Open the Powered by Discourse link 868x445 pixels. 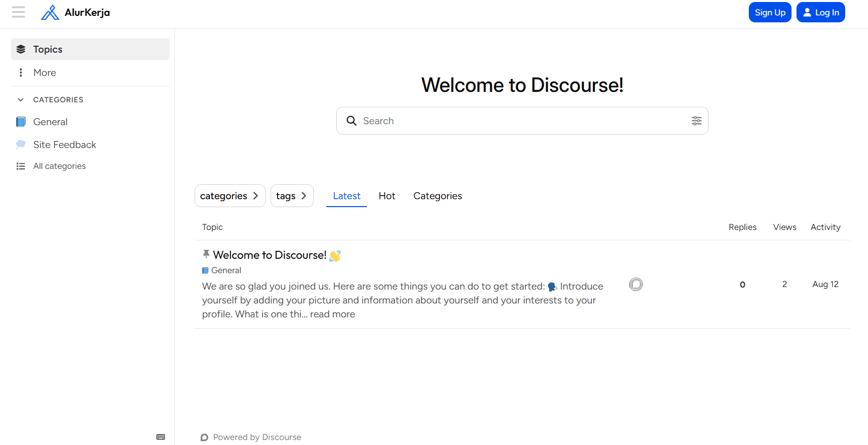click(x=251, y=437)
